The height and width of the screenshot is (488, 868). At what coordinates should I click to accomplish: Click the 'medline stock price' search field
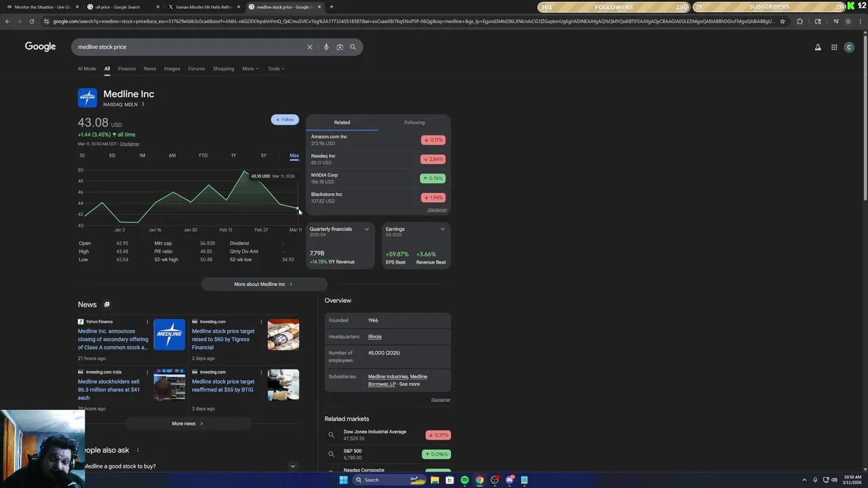190,47
